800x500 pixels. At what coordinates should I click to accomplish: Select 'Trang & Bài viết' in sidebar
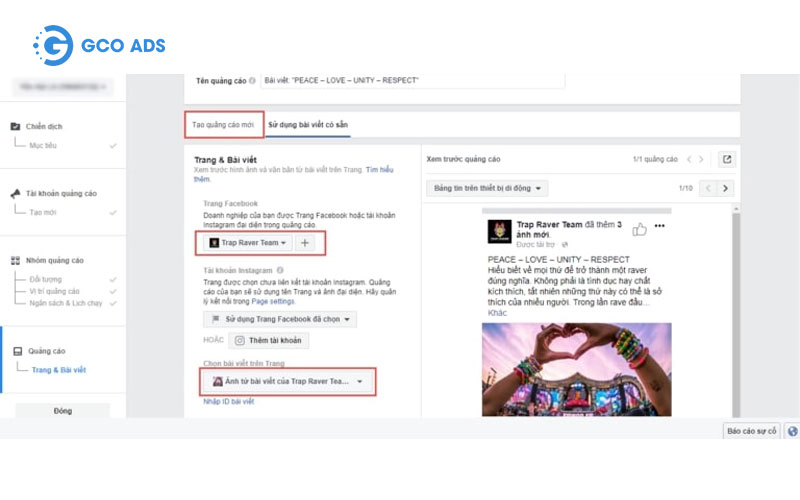coord(59,370)
